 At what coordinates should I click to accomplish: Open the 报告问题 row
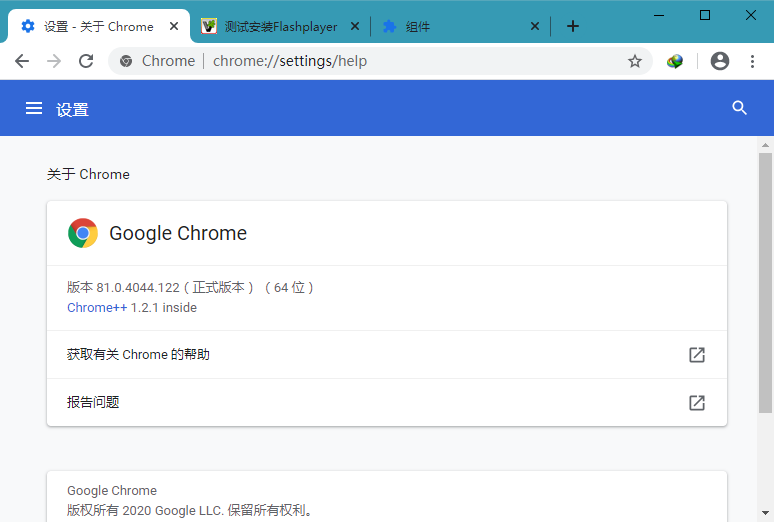[x=387, y=402]
